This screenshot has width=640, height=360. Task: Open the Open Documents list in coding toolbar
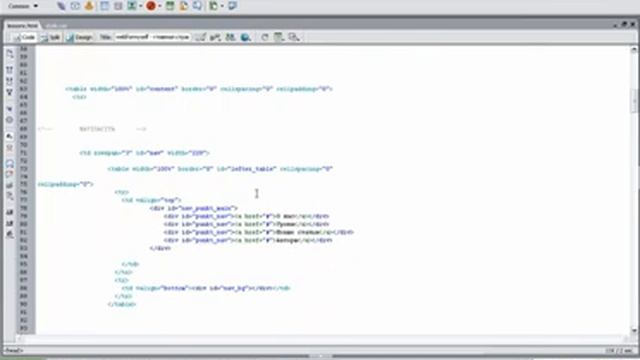[x=10, y=53]
